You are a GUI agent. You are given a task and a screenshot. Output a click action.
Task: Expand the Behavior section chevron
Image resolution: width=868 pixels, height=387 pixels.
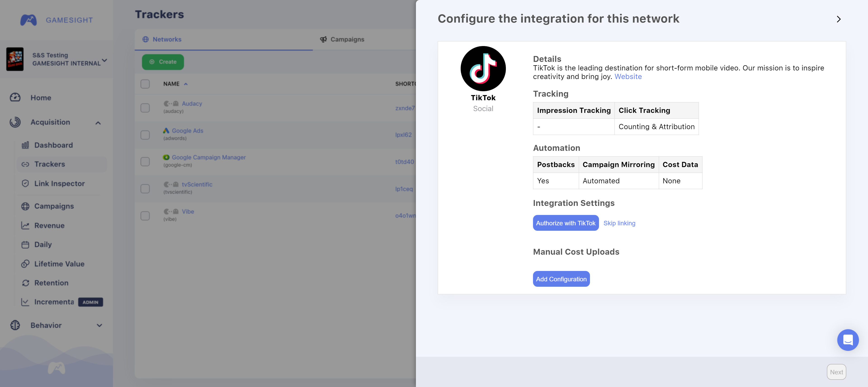coord(99,325)
